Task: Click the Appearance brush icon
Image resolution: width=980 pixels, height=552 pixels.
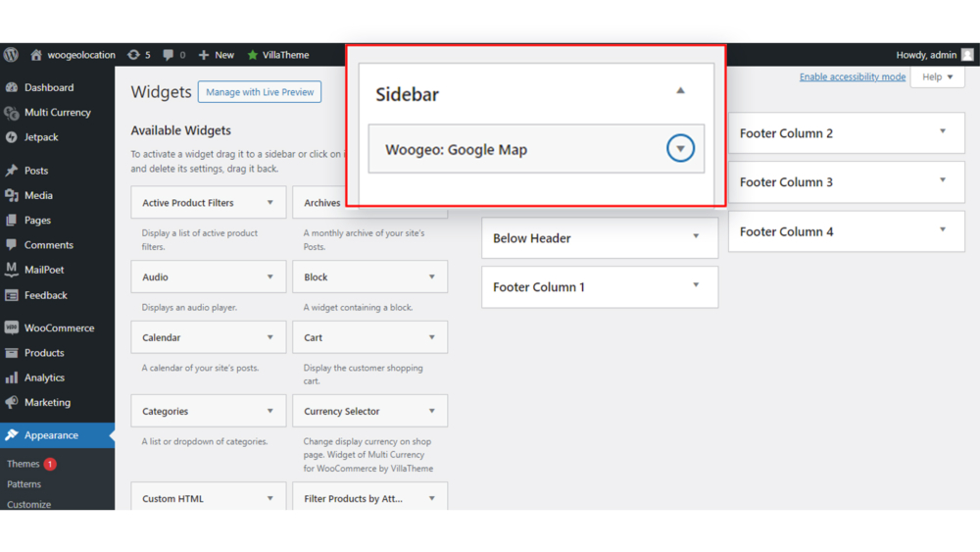Action: point(11,435)
